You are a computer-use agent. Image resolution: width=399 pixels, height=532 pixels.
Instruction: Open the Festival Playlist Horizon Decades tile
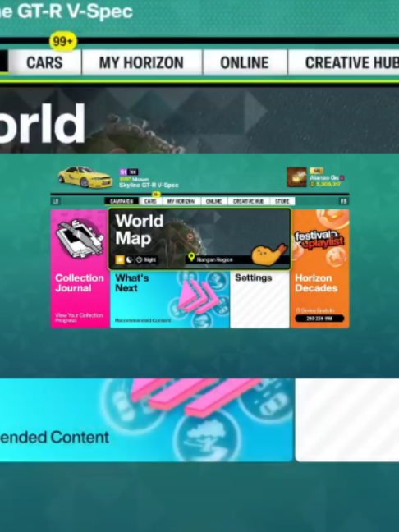[x=319, y=268]
